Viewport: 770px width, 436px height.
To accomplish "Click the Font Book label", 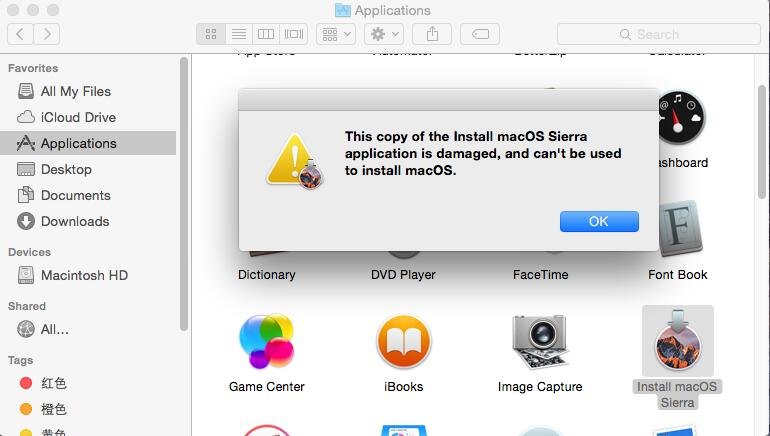I will coord(678,274).
